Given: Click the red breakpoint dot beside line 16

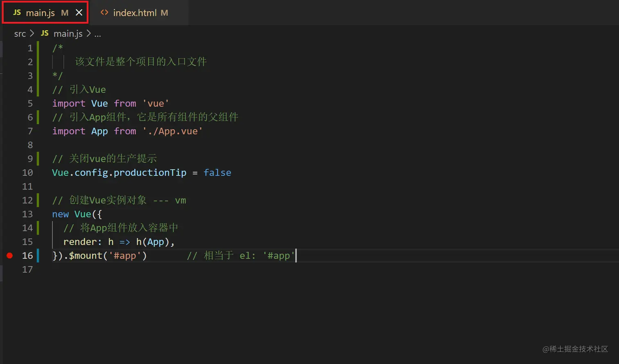Looking at the screenshot, I should tap(9, 255).
